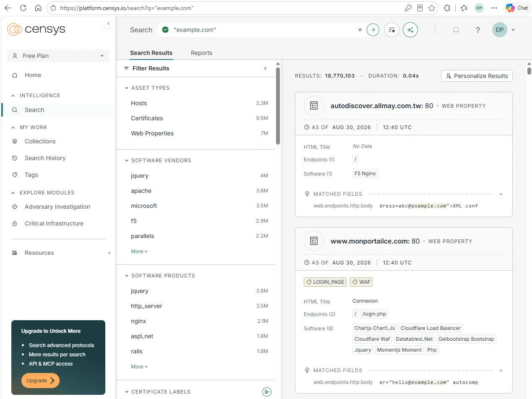Open the www.monportailce.com result
This screenshot has width=532, height=399.
375,241
